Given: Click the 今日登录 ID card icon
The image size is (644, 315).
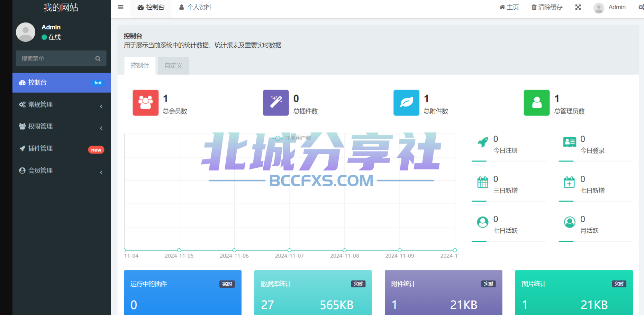Looking at the screenshot, I should point(570,142).
